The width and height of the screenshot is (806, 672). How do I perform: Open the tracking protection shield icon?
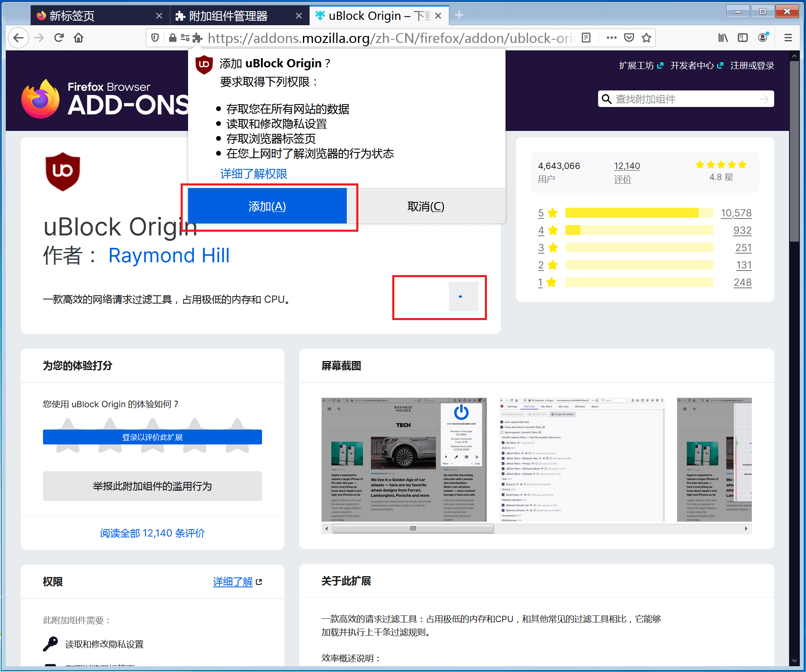tap(155, 38)
